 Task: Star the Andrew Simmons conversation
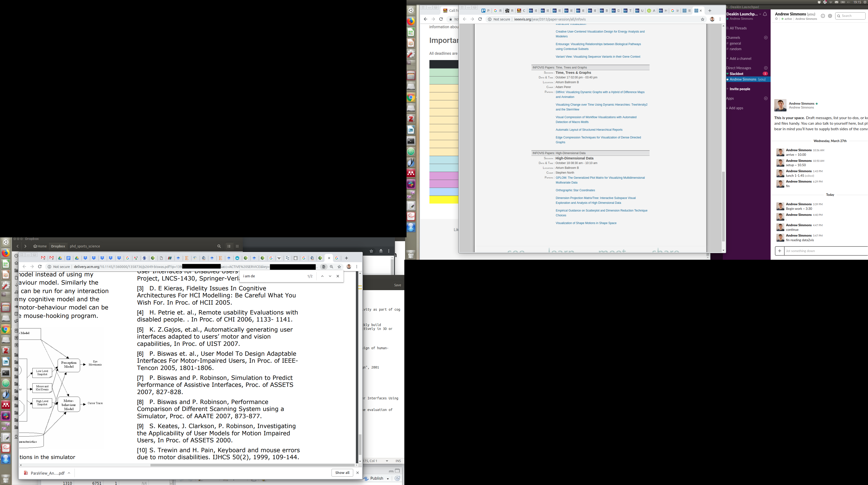[x=777, y=19]
